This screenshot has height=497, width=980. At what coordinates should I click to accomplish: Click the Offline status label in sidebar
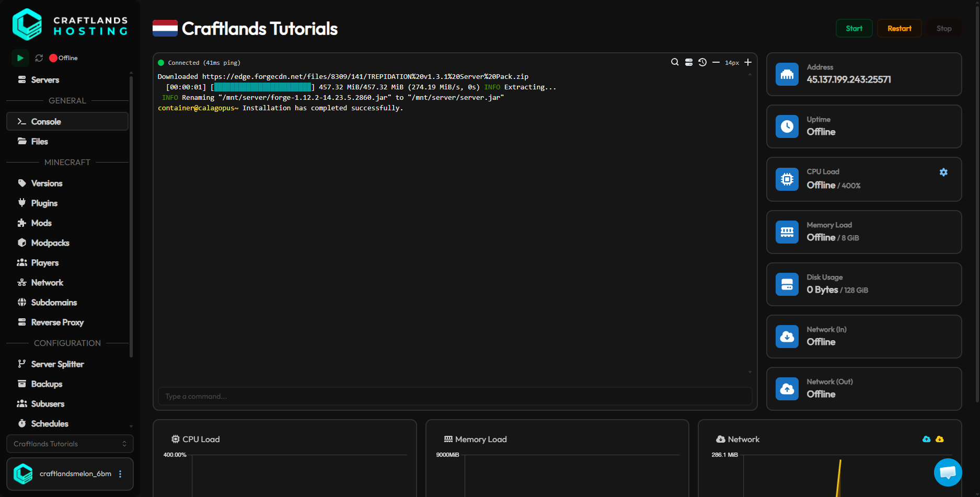point(68,58)
